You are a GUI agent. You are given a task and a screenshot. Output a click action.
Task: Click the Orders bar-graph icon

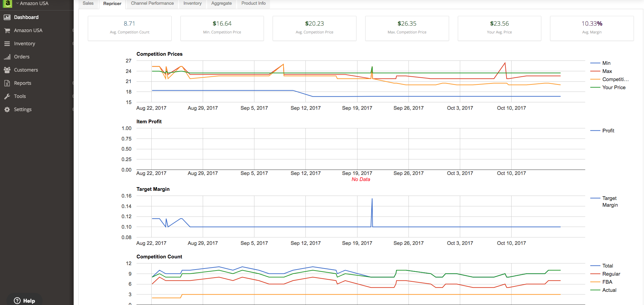(7, 57)
